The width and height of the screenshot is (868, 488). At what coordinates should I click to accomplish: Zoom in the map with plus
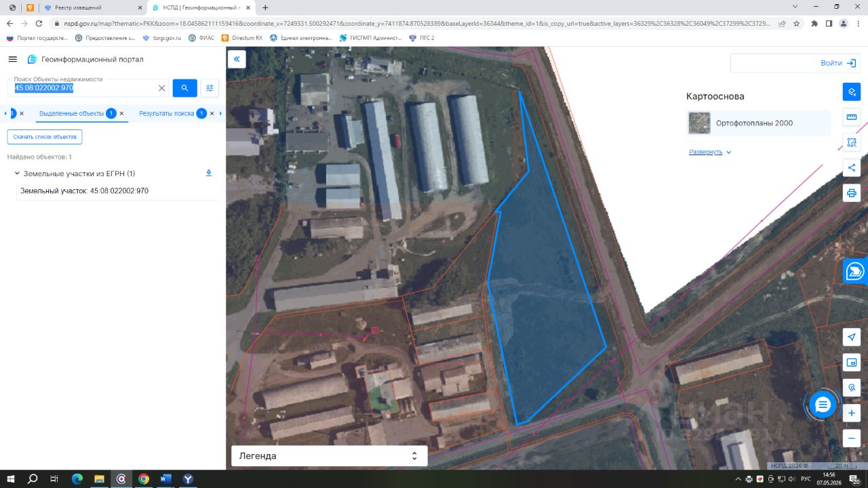(851, 413)
